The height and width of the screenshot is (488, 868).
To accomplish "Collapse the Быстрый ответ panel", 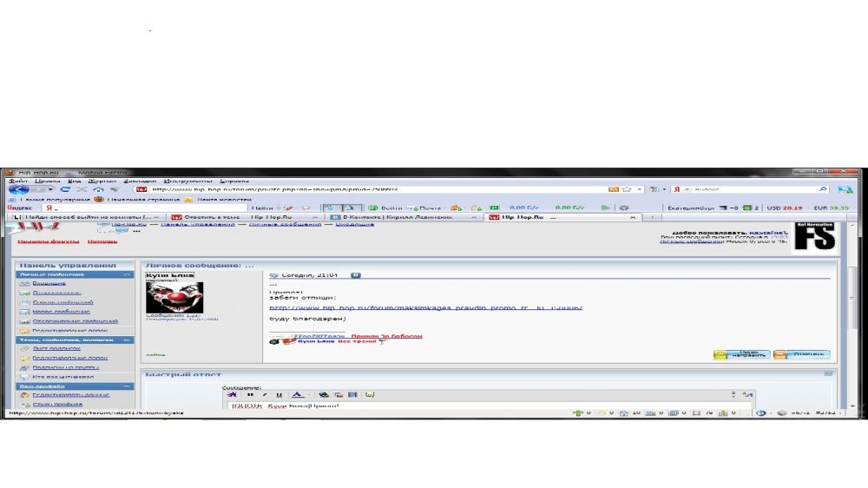I will [x=827, y=374].
